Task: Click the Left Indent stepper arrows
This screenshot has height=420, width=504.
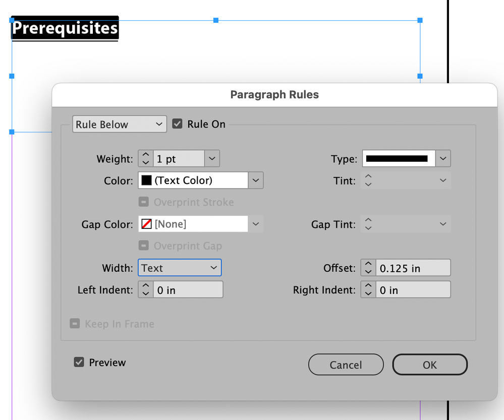Action: tap(146, 290)
